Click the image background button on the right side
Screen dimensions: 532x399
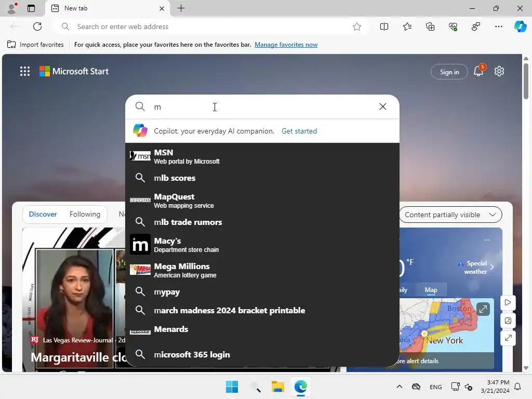tap(508, 321)
